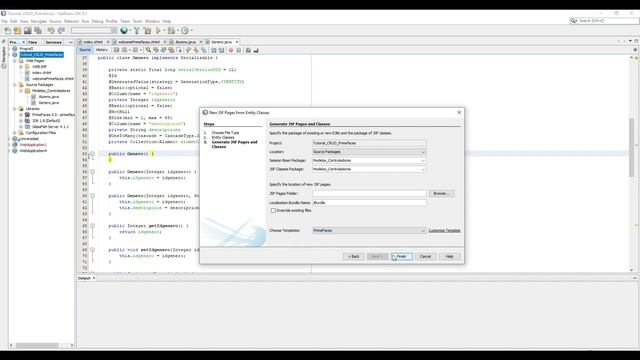The image size is (640, 360).
Task: Click the search magnifier icon at top right
Action: tap(574, 20)
